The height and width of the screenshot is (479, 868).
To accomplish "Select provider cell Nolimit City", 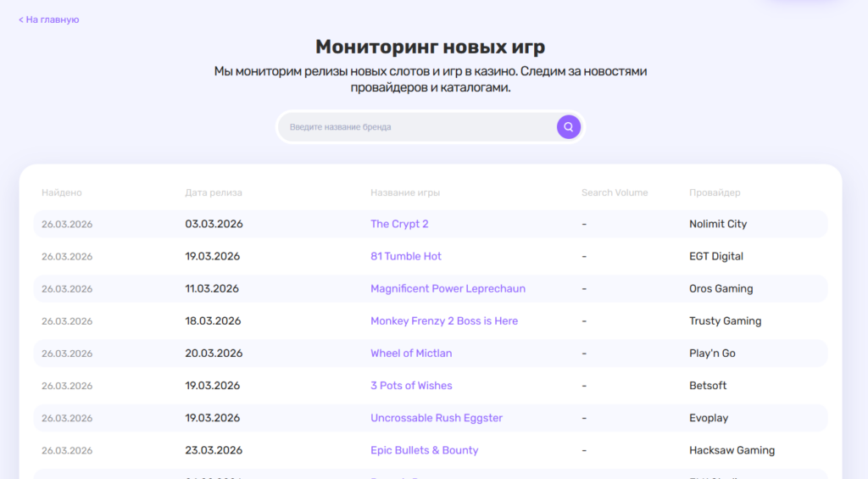I will [718, 224].
